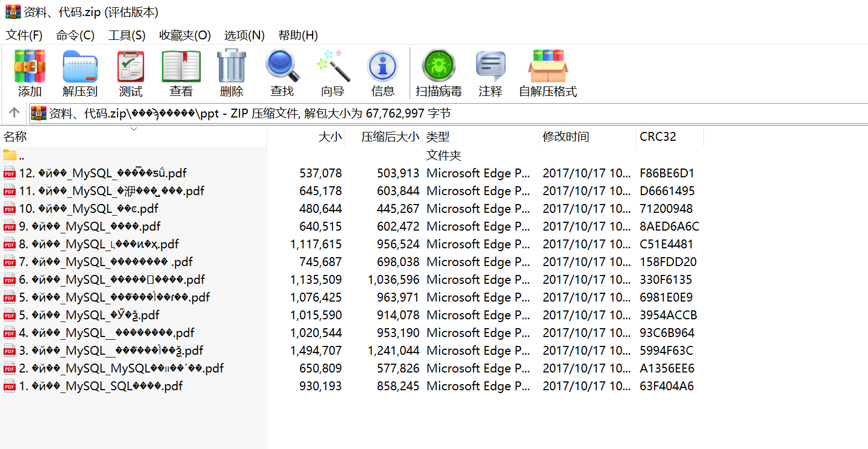Select file name starting with '3.'
This screenshot has width=868, height=449.
click(111, 350)
